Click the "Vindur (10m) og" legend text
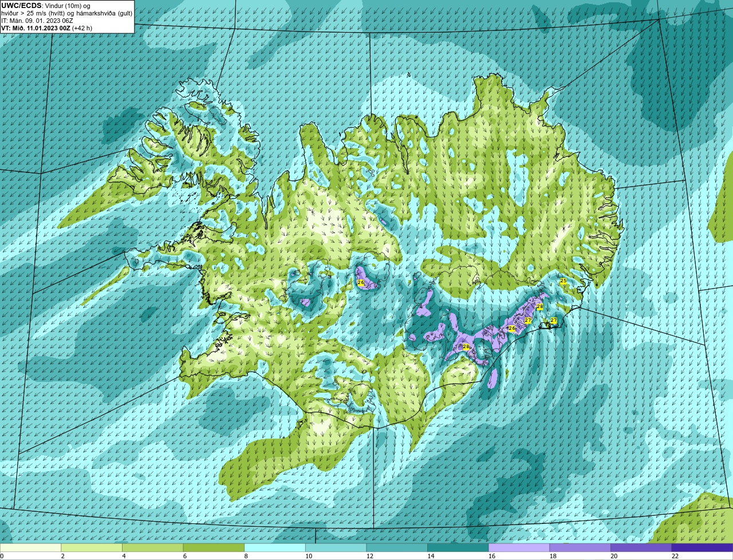 68,6
